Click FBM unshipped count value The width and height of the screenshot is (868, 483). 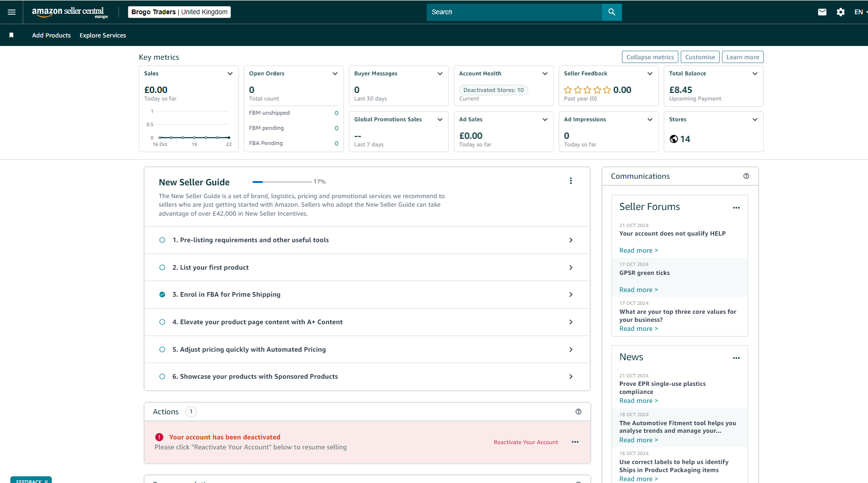tap(337, 113)
